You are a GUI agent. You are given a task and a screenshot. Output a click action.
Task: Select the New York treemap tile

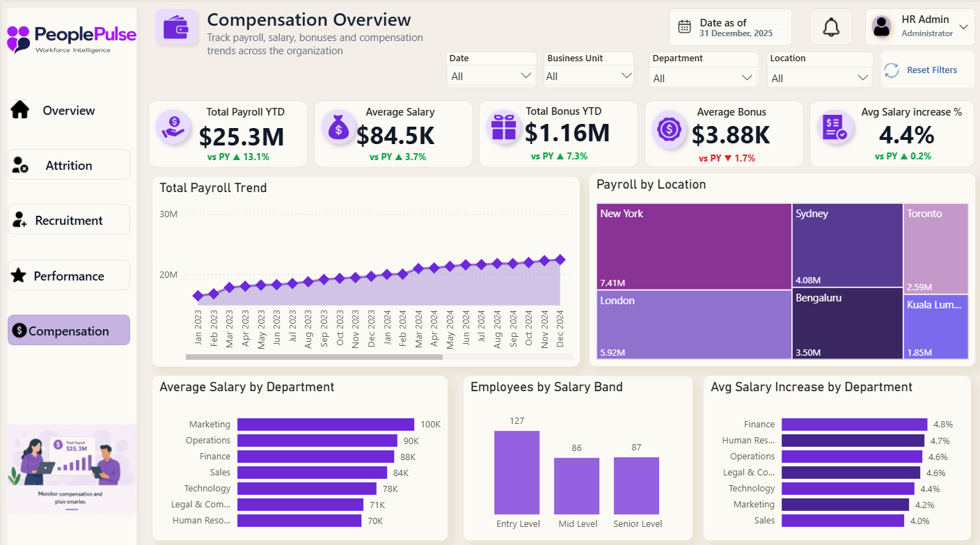tap(694, 246)
